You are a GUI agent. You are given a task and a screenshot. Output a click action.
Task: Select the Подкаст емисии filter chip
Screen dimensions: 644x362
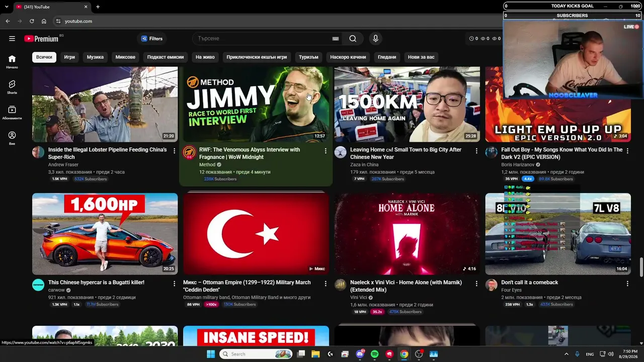tap(166, 57)
